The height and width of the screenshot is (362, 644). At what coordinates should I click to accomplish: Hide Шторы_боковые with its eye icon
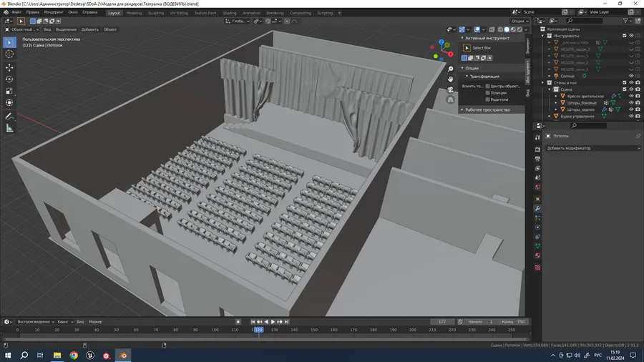[631, 102]
